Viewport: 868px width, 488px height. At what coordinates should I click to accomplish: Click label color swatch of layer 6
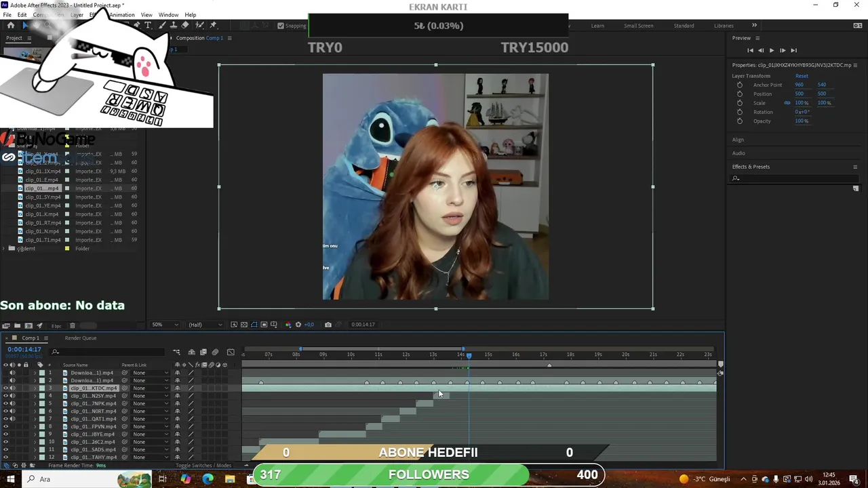pos(42,411)
